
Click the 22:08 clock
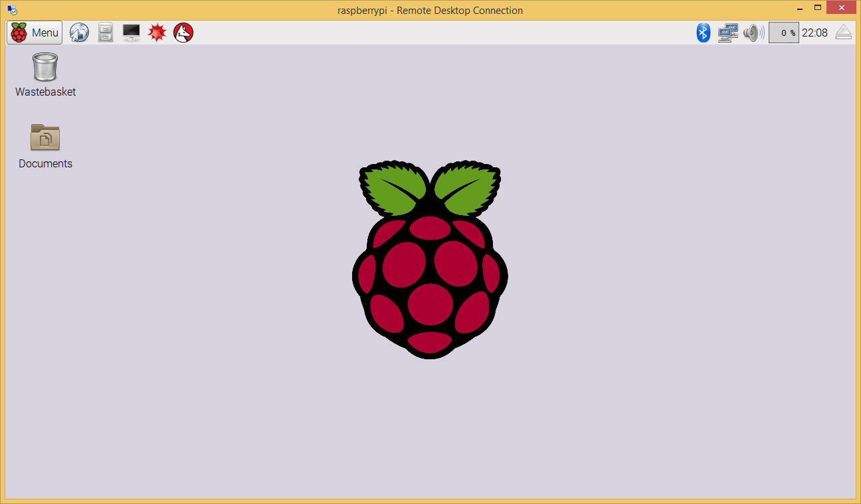coord(815,33)
